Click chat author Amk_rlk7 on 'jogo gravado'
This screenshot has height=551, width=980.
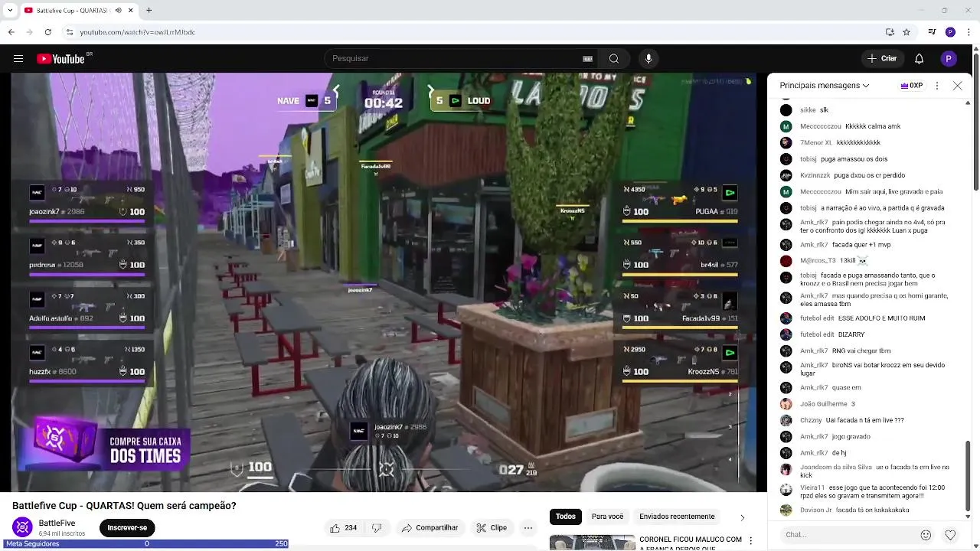(814, 437)
